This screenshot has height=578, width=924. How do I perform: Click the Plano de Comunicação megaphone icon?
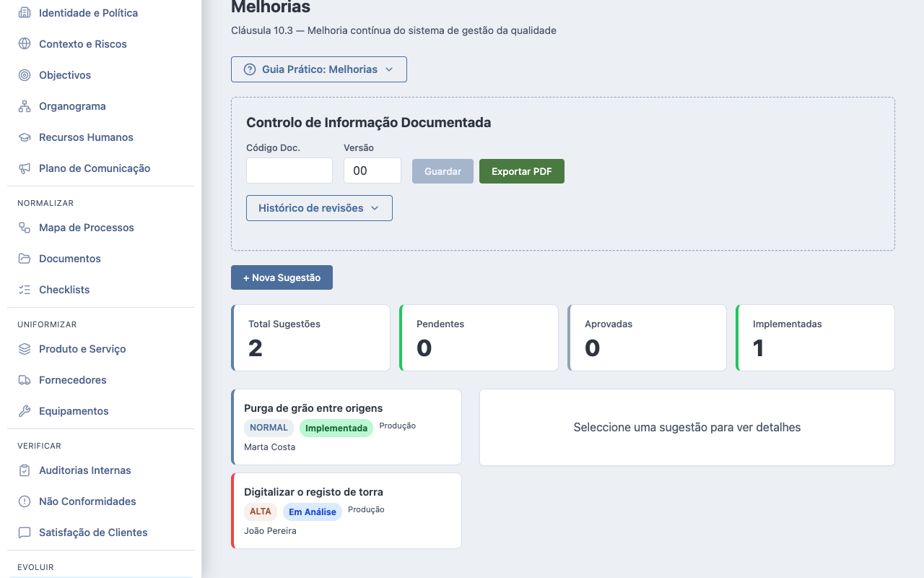pyautogui.click(x=25, y=168)
